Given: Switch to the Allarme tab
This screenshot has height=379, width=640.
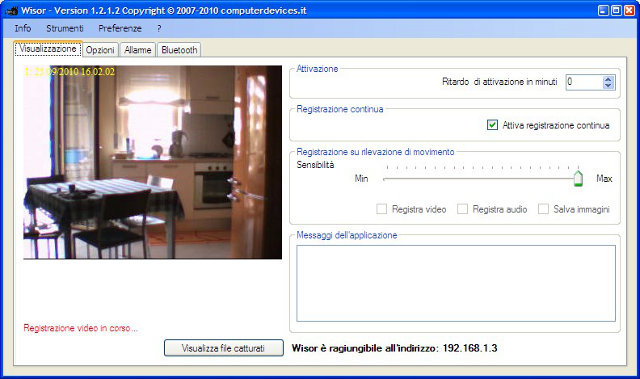Looking at the screenshot, I should (x=138, y=50).
